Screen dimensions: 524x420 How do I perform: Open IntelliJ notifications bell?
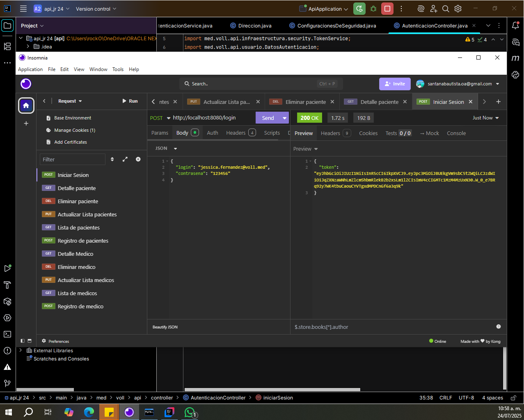tap(516, 25)
